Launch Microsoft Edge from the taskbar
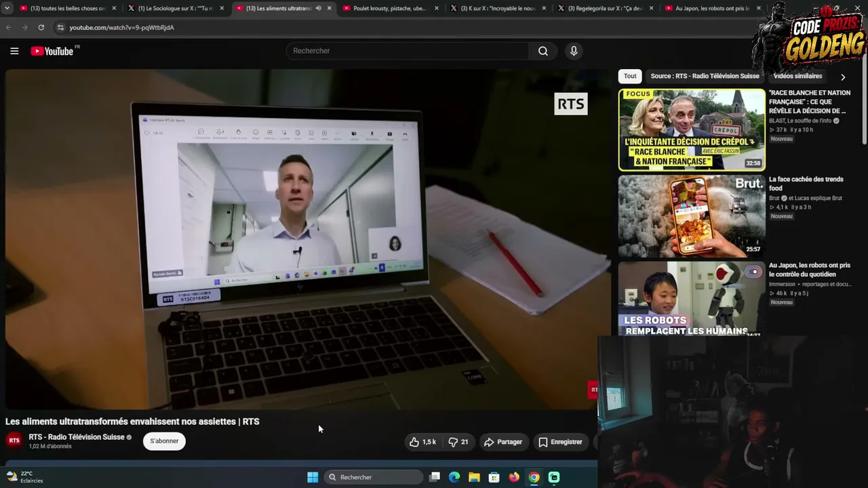The image size is (868, 488). pyautogui.click(x=454, y=477)
